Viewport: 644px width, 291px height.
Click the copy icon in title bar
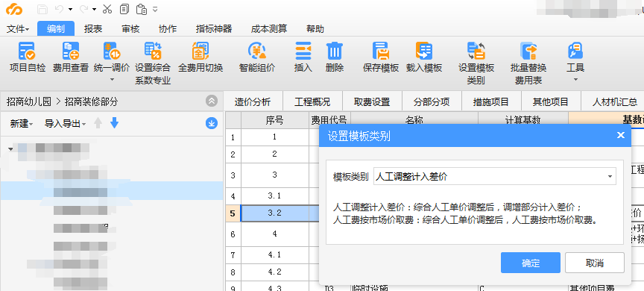click(124, 9)
